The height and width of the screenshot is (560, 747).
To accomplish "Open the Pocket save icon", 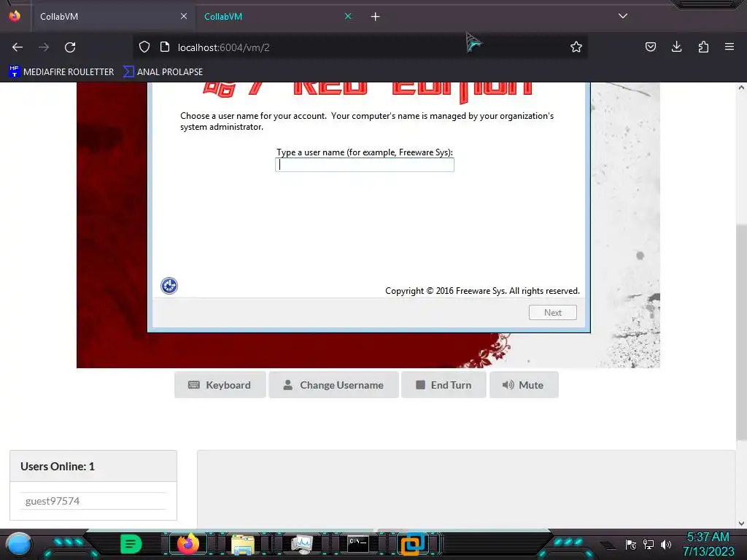I will click(650, 47).
